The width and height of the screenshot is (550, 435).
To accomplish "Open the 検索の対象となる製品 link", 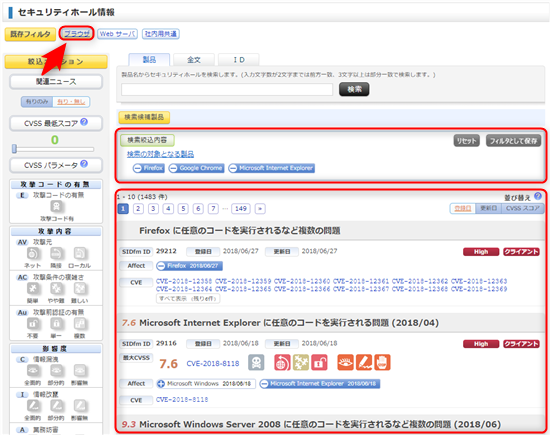I will 160,154.
